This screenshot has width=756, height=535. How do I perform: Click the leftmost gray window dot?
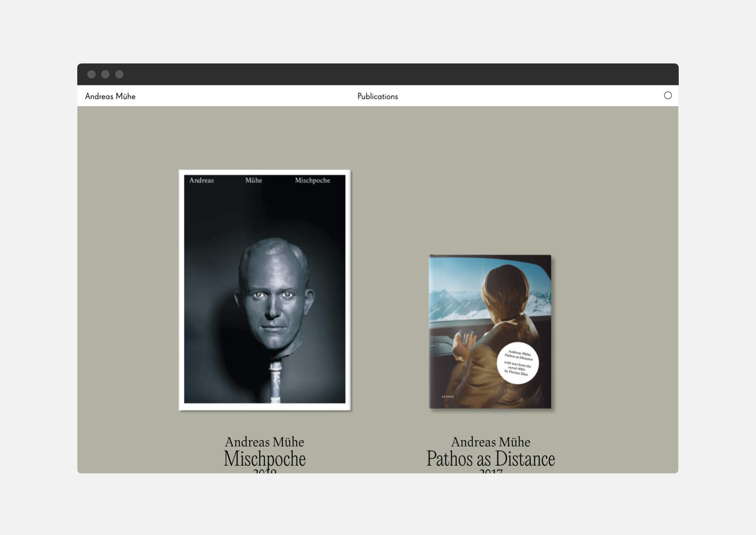(x=91, y=74)
